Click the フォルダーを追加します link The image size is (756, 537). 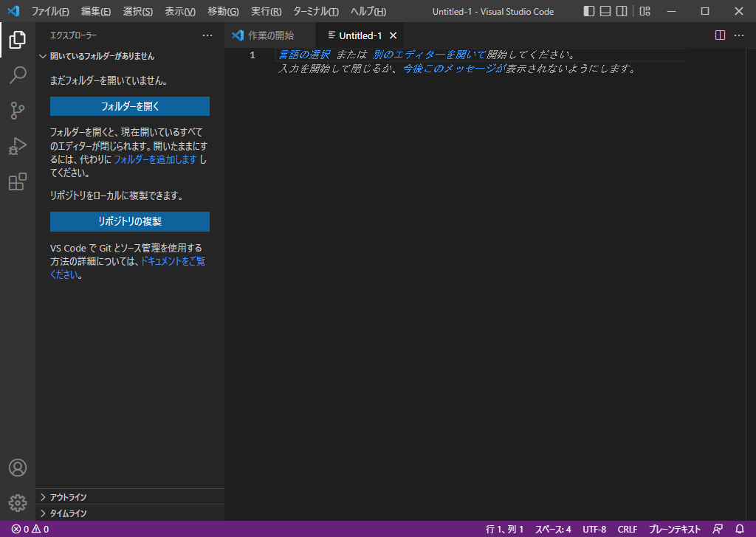click(155, 159)
